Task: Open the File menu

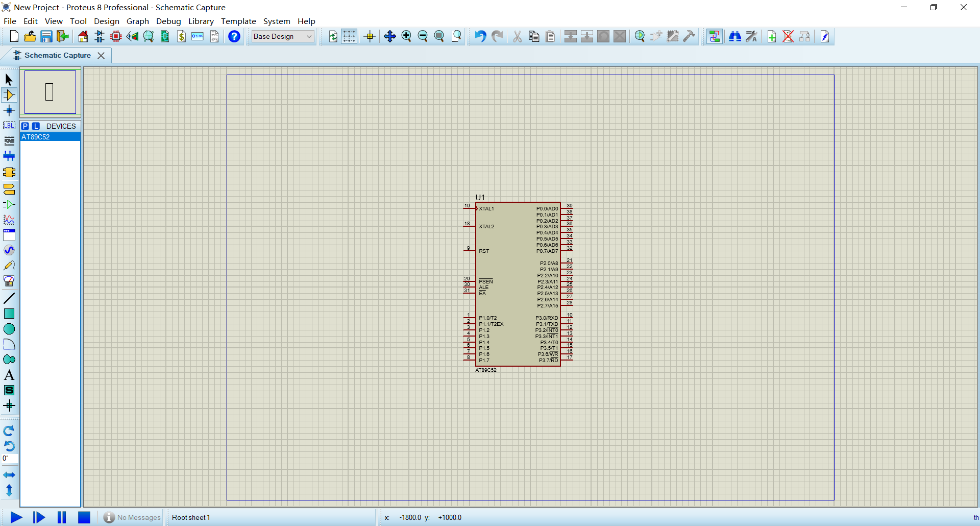Action: pyautogui.click(x=10, y=21)
